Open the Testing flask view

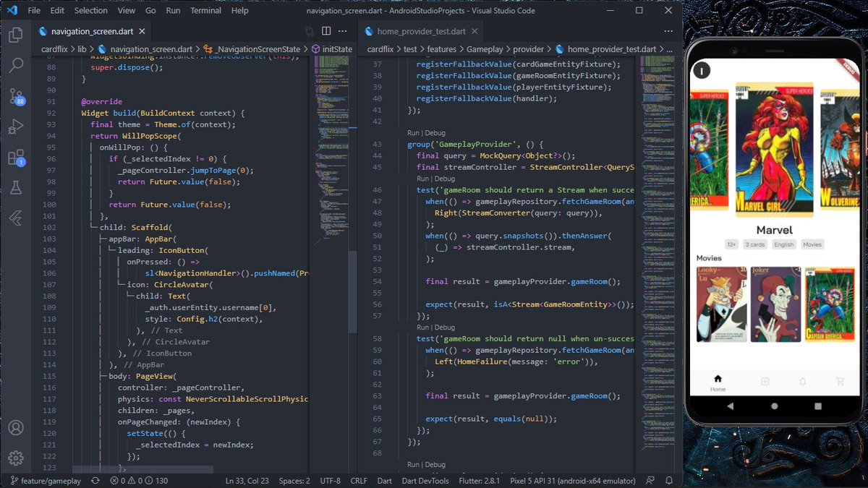click(16, 188)
